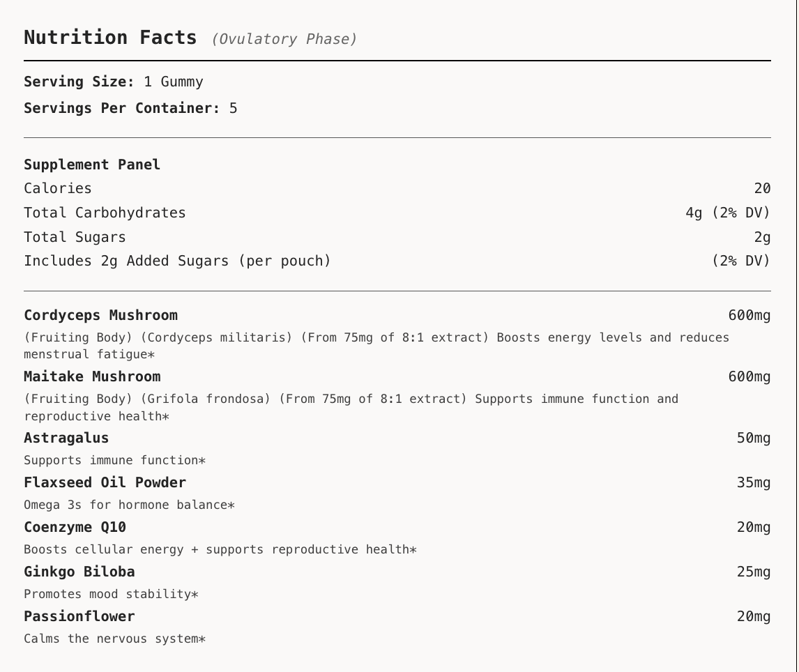Select the Passionflower ingredient name
This screenshot has height=672, width=799.
point(79,616)
